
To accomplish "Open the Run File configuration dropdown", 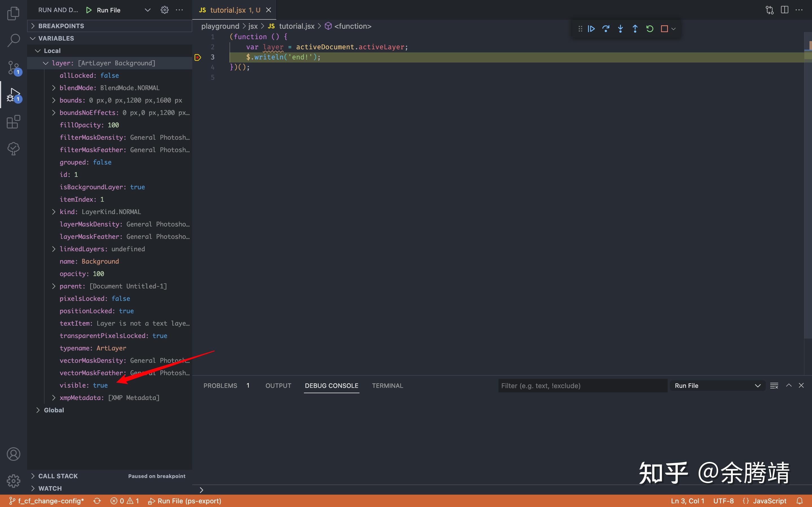I will (x=148, y=10).
